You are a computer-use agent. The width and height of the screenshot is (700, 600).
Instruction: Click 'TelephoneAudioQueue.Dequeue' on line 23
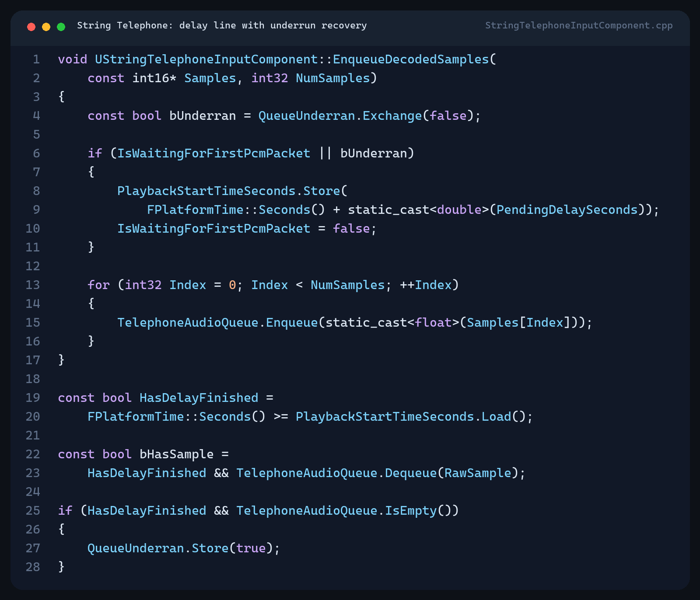click(x=336, y=473)
